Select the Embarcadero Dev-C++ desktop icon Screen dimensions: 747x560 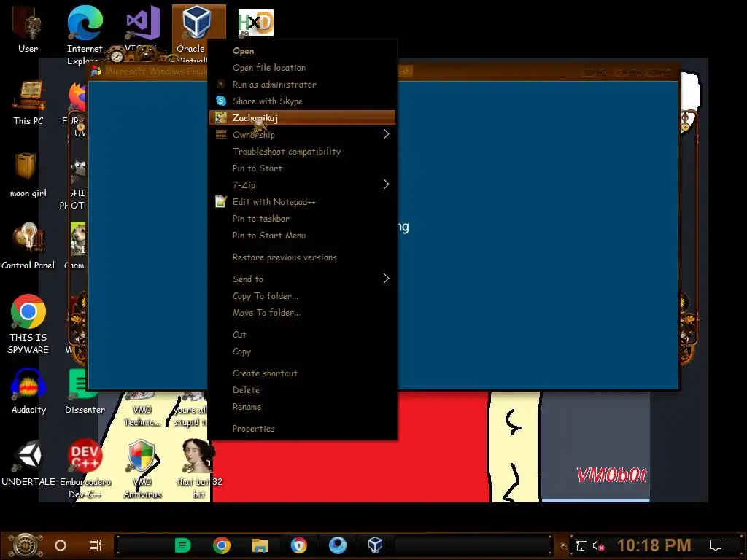pyautogui.click(x=85, y=469)
